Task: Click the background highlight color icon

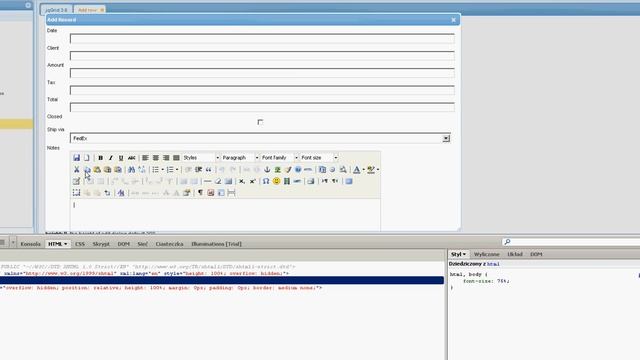Action: 371,169
